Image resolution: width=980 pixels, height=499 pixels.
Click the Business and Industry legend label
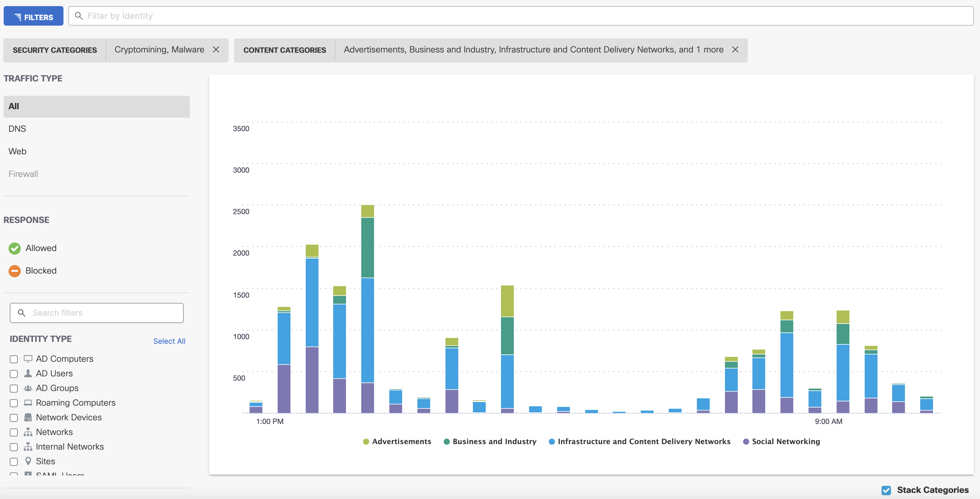(495, 442)
